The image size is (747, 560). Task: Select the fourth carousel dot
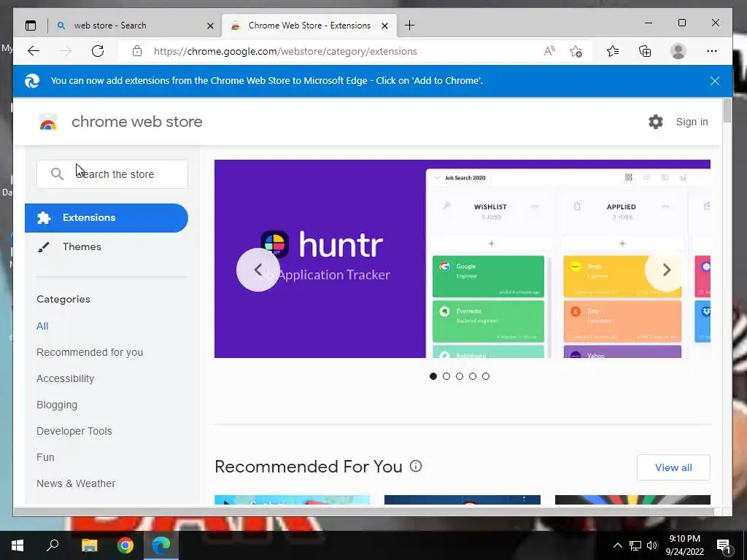[x=473, y=376]
